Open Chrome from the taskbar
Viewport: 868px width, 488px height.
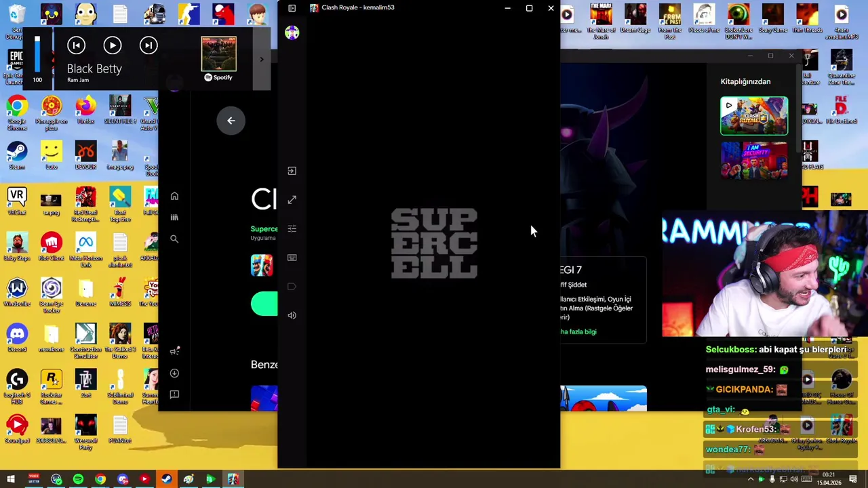[100, 480]
